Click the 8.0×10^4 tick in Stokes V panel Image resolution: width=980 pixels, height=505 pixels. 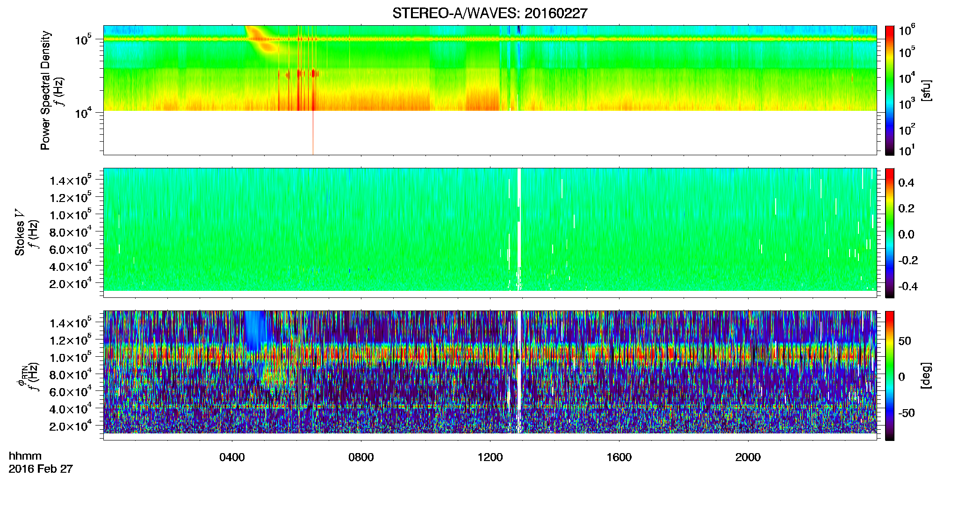71,231
